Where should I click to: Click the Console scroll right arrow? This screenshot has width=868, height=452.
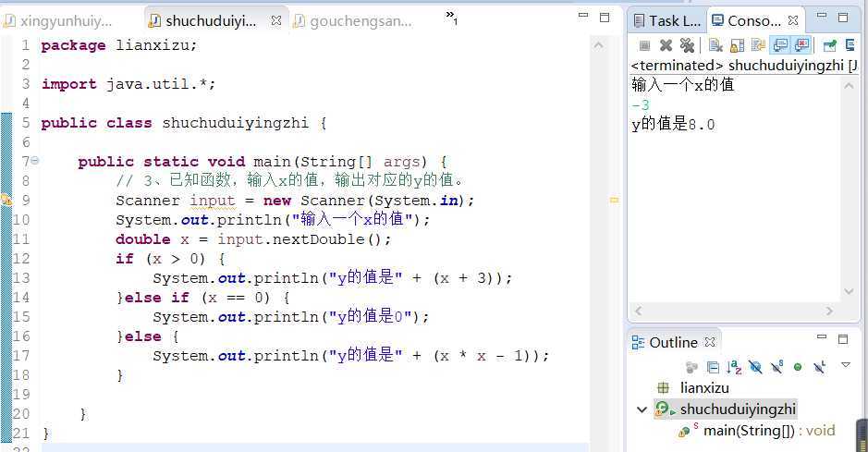[829, 311]
